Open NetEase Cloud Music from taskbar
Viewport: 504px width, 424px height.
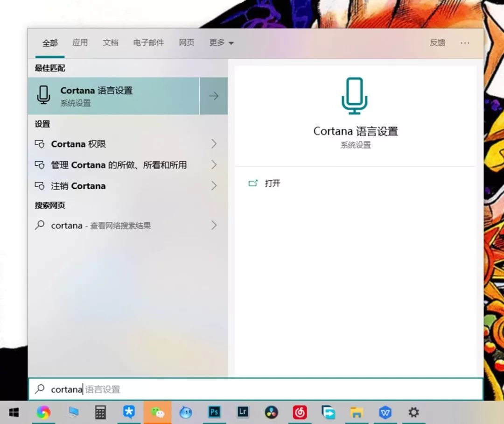point(300,412)
